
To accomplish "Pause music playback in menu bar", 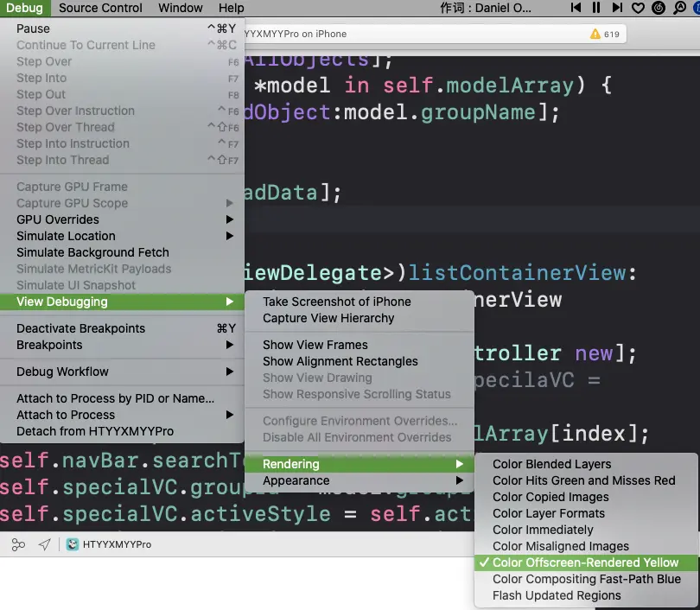I will [596, 8].
